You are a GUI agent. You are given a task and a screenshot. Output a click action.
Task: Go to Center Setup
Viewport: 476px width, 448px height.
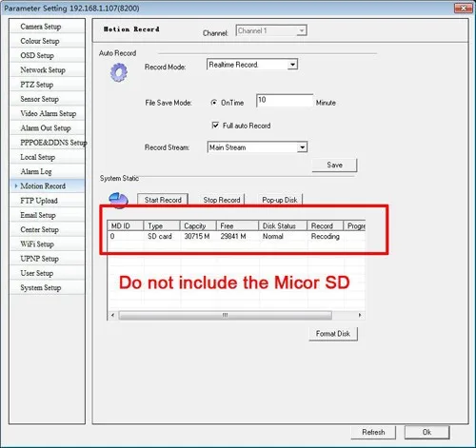(x=48, y=229)
